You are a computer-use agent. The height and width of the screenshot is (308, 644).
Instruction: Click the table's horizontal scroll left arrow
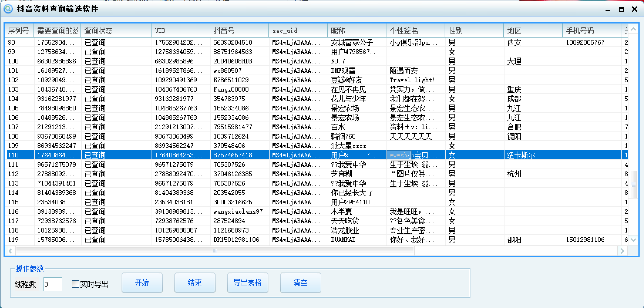coord(10,251)
